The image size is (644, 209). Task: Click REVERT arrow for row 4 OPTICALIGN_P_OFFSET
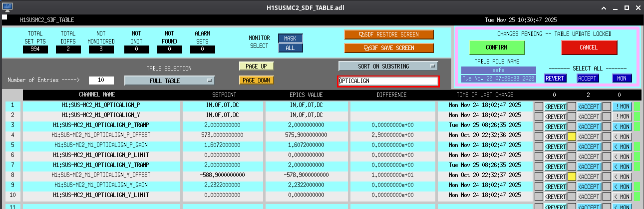tap(555, 136)
